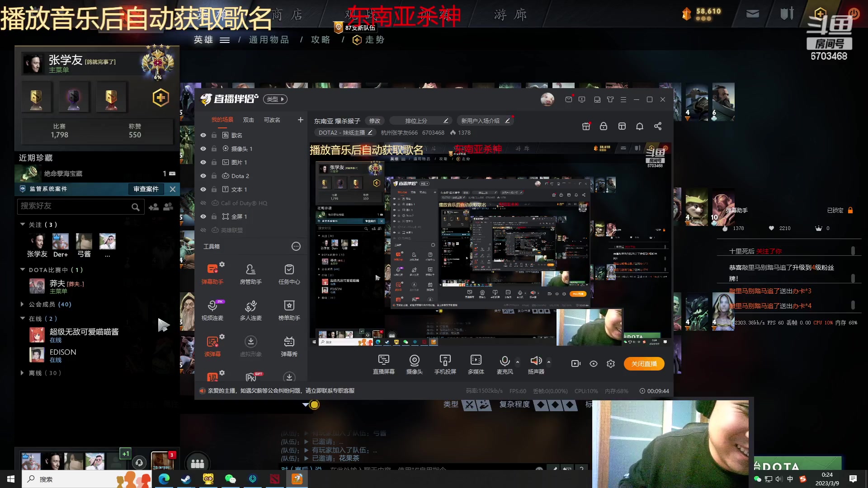Toggle the stream preview eye icon
Image resolution: width=868 pixels, height=488 pixels.
[x=594, y=364]
